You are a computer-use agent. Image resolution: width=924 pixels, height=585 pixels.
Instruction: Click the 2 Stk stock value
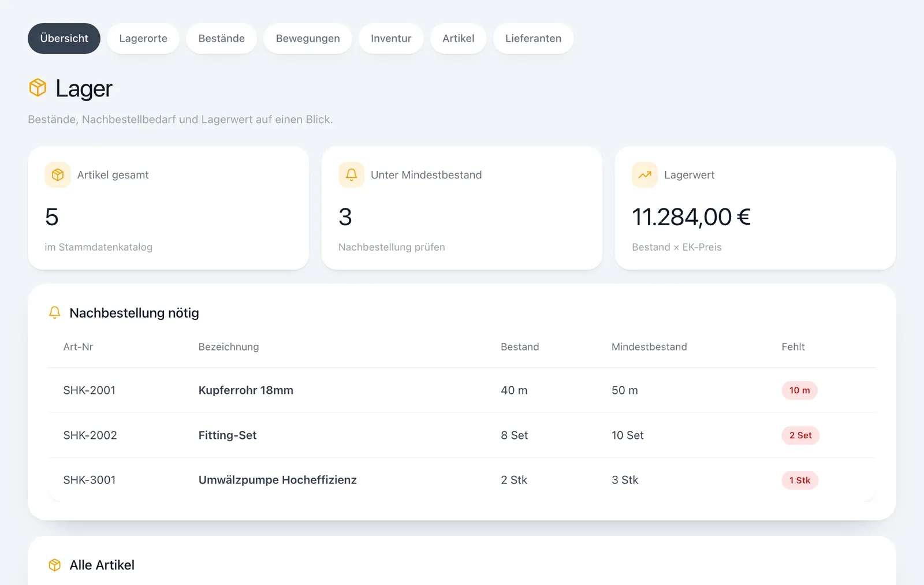click(514, 480)
